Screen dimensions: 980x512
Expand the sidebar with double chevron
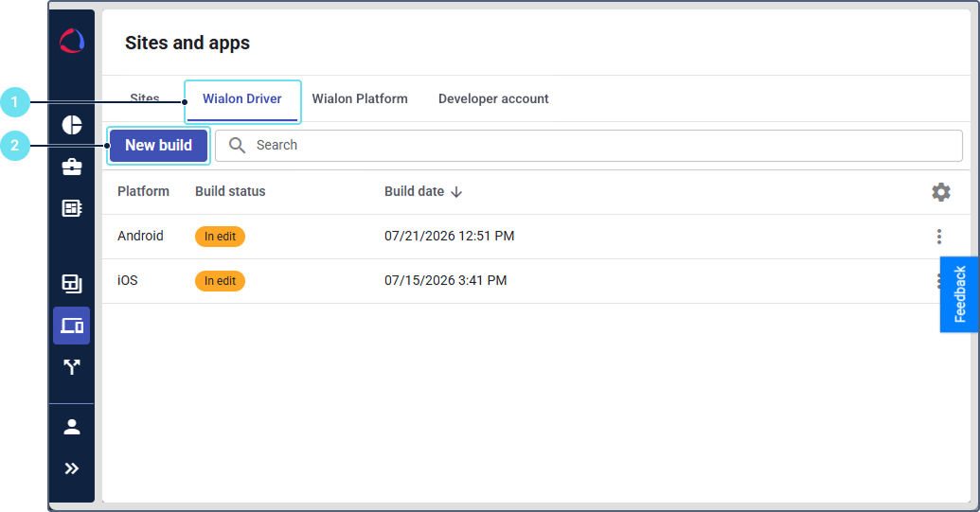click(x=72, y=468)
